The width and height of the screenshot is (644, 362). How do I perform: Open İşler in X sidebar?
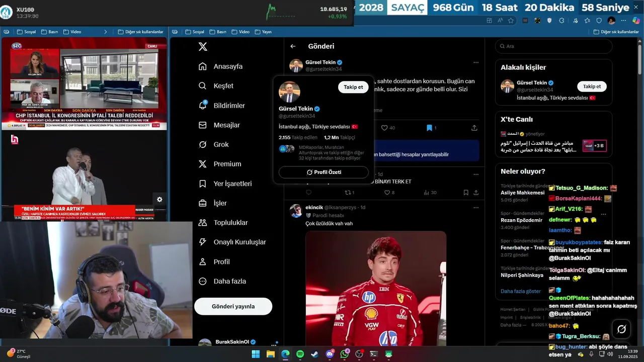[212, 203]
